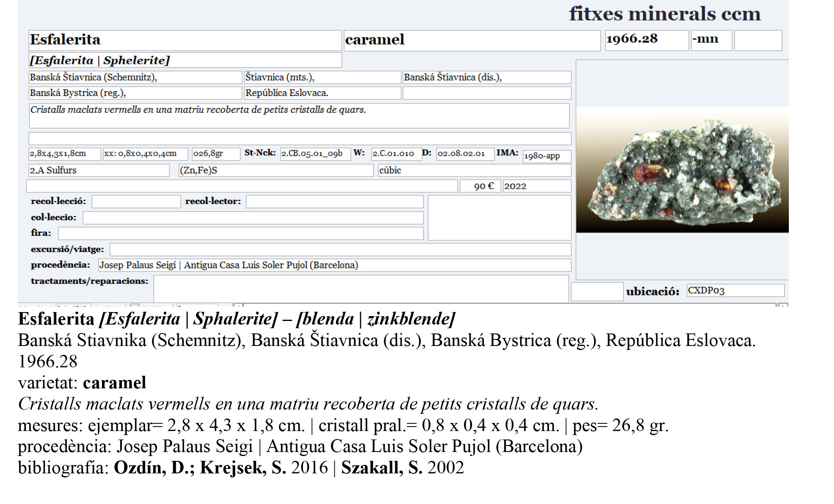Image resolution: width=834 pixels, height=504 pixels.
Task: Click the St-Nck classification code field
Action: click(315, 154)
